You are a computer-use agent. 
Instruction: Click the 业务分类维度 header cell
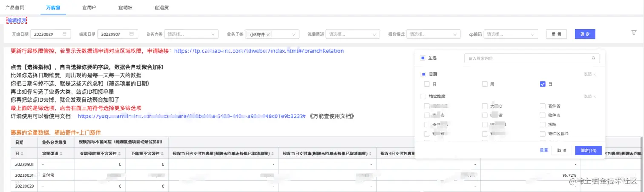[x=56, y=142]
